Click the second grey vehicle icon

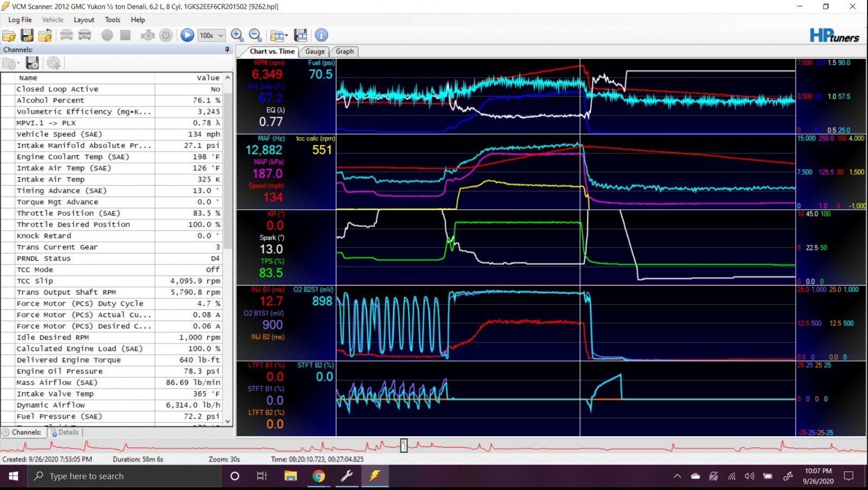click(85, 35)
